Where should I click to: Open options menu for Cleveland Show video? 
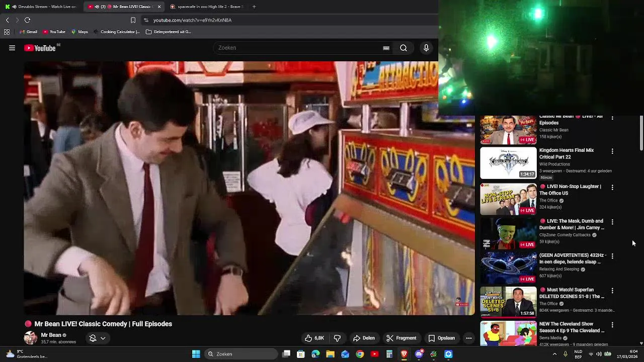coord(612,325)
